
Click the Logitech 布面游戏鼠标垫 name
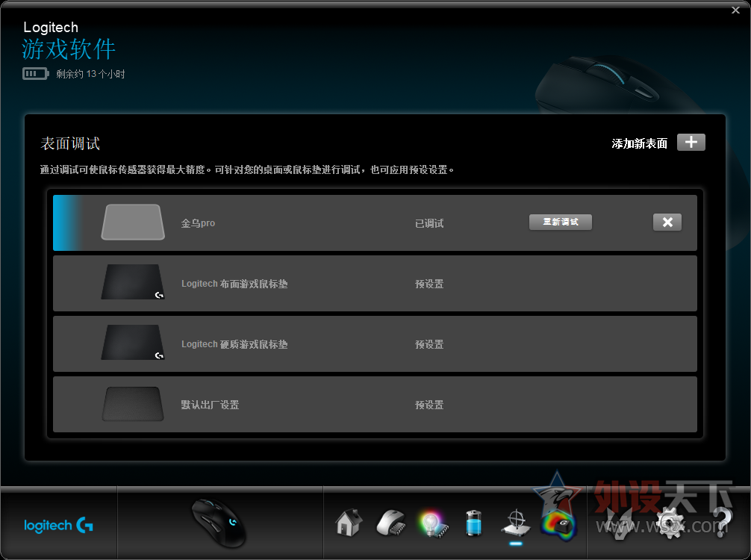coord(234,284)
